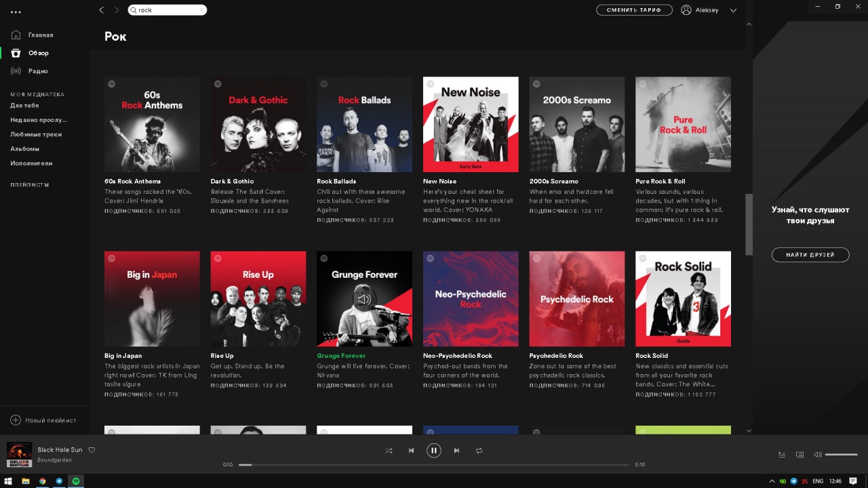Open the three-dots app menu
The image size is (868, 488).
[x=16, y=12]
